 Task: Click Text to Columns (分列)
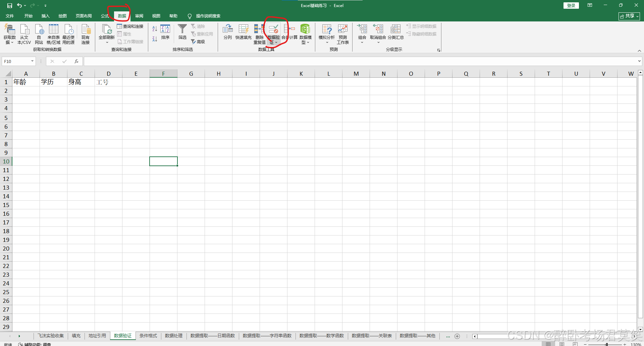click(x=228, y=32)
